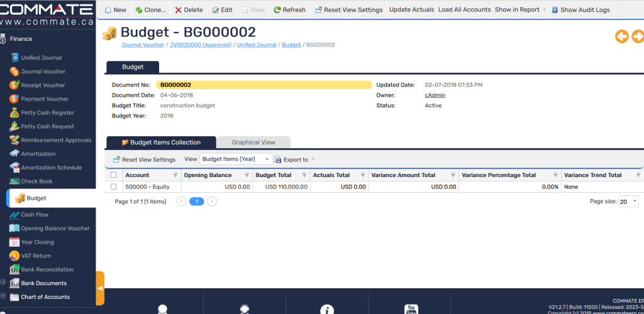Click the Petty Cash Register sidebar icon
This screenshot has width=644, height=314.
14,113
